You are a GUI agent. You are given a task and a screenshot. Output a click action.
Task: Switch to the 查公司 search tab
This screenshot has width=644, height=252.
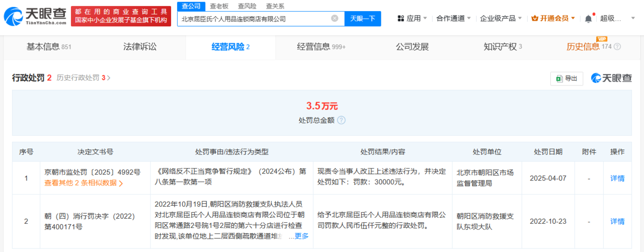coord(191,6)
